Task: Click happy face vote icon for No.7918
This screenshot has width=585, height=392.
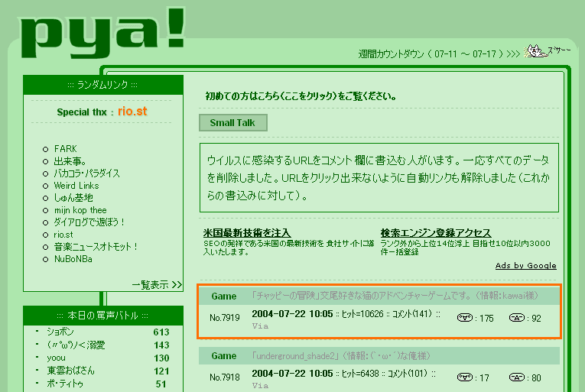Action: (465, 377)
